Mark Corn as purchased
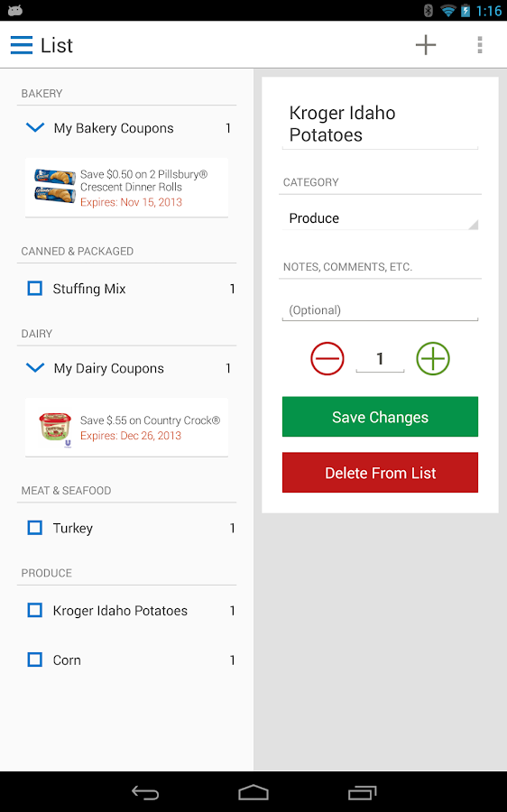This screenshot has height=812, width=507. (34, 660)
